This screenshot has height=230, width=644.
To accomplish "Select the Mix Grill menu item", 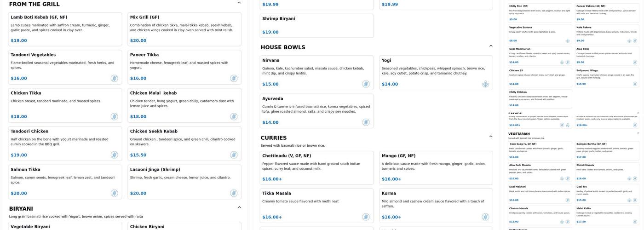I will pos(184,29).
